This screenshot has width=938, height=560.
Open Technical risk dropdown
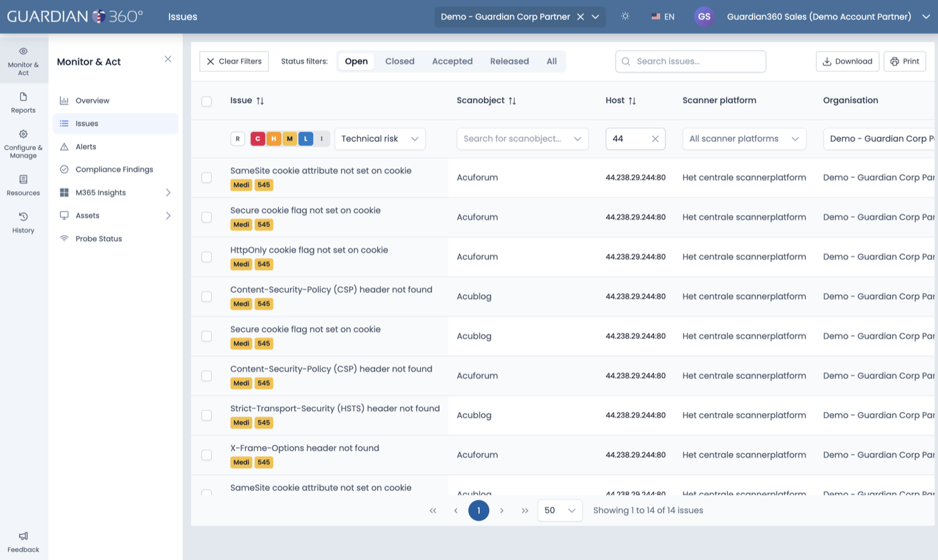(x=380, y=139)
